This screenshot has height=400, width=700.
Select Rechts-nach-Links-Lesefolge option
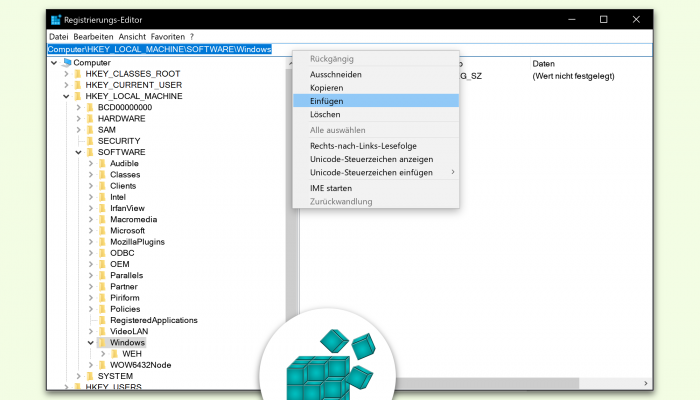376,146
